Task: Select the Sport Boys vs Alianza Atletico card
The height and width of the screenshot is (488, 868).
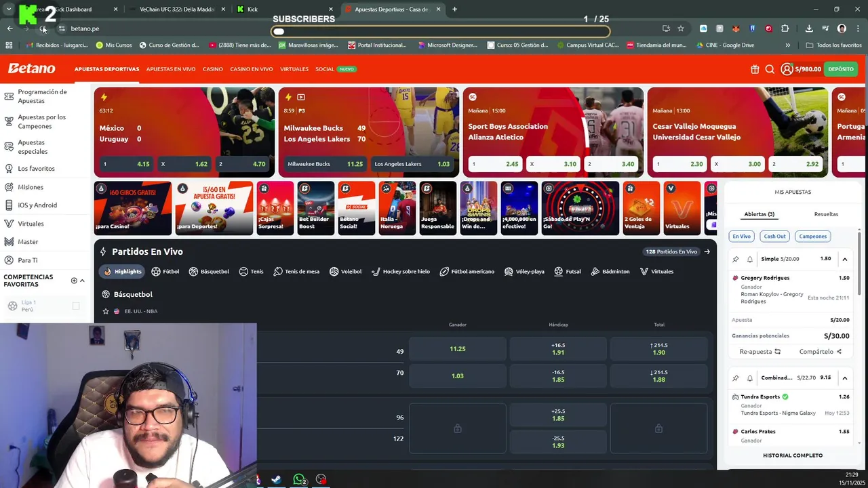Action: coord(553,131)
